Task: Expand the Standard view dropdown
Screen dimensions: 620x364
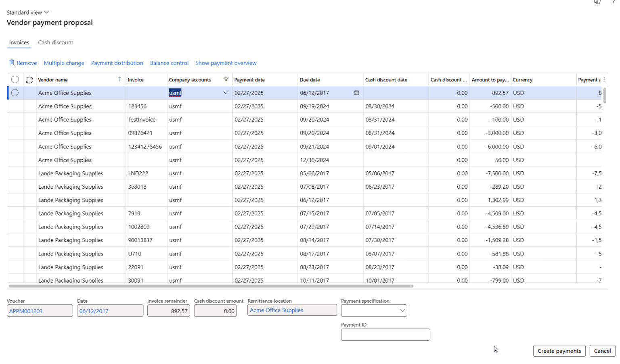Action: [x=27, y=12]
